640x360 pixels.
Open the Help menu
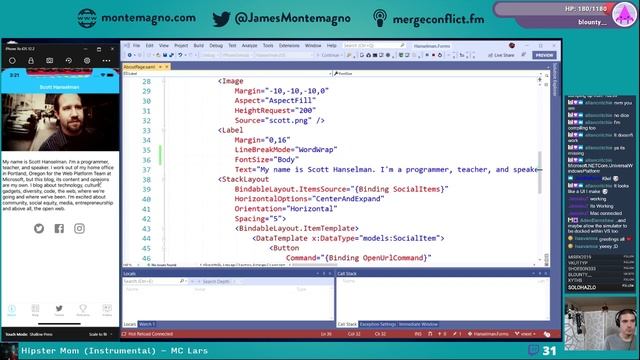tap(331, 46)
